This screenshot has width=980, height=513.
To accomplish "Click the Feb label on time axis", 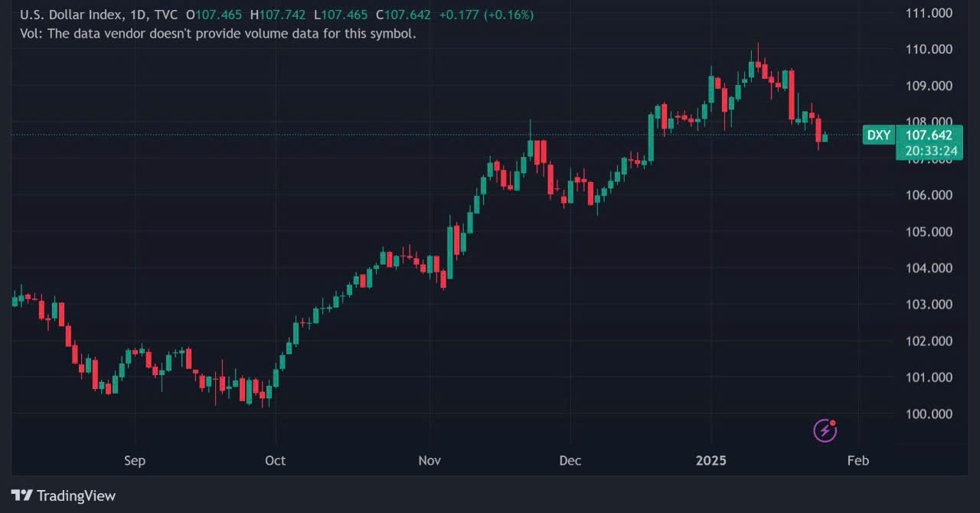I will (x=858, y=461).
